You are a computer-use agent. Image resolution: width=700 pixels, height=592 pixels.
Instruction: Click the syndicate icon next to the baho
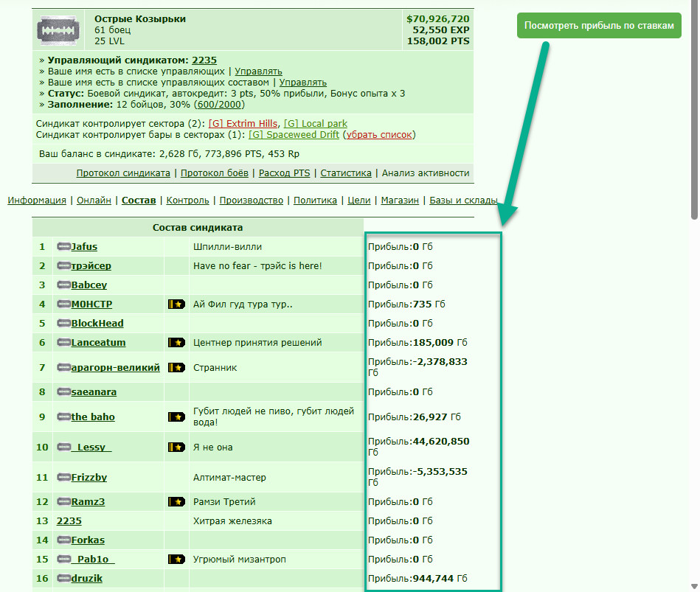click(64, 417)
